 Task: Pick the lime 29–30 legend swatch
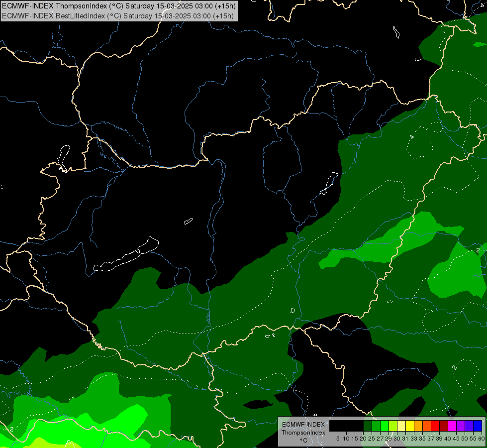(x=392, y=426)
